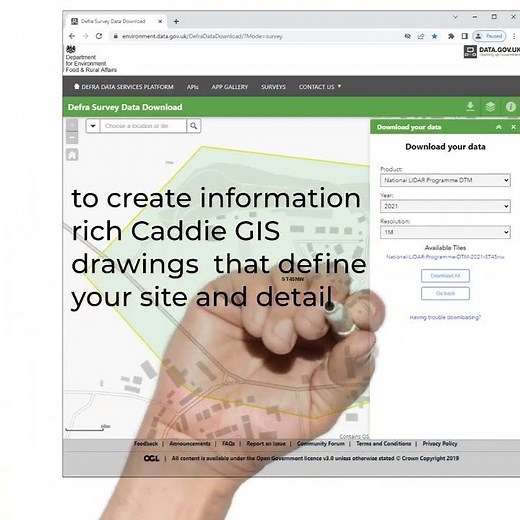The width and height of the screenshot is (520, 520).
Task: Open the tab search chevron
Action: (x=455, y=17)
